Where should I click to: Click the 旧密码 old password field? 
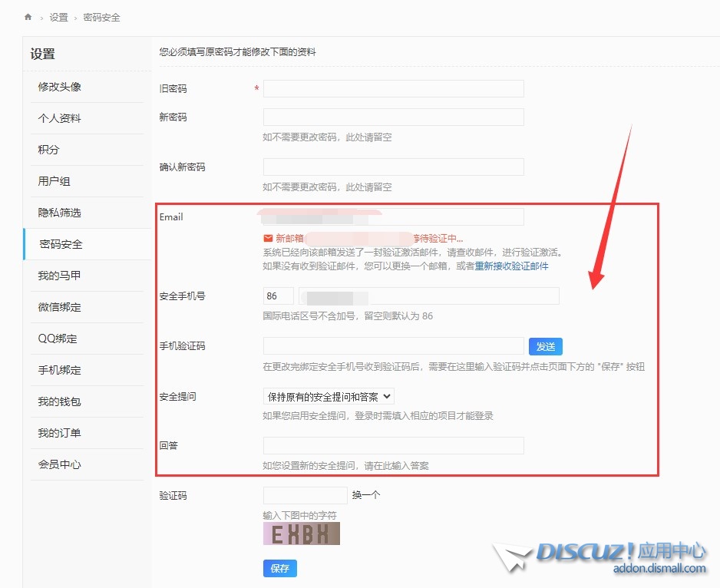[393, 89]
